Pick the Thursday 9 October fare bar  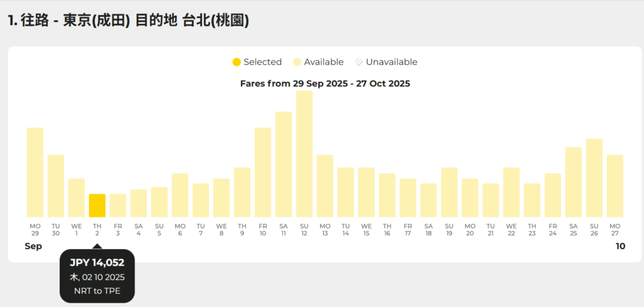click(242, 192)
